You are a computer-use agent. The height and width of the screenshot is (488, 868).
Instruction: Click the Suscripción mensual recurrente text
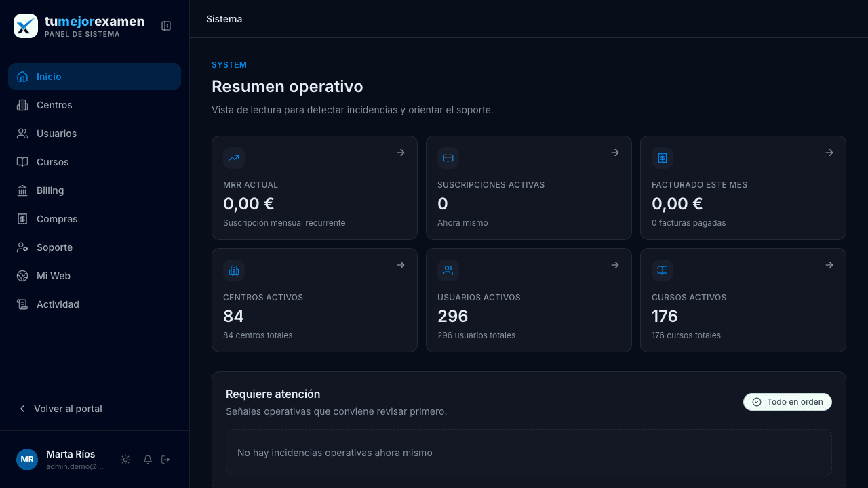click(284, 223)
